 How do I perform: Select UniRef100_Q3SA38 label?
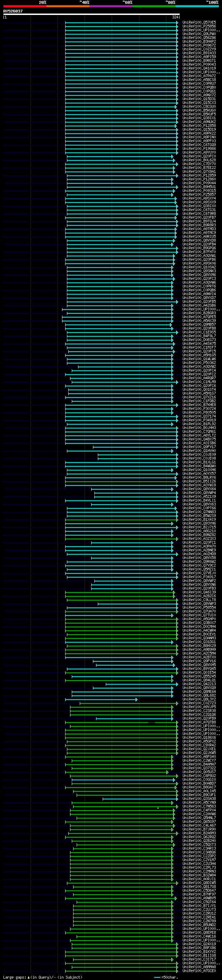coord(199,799)
